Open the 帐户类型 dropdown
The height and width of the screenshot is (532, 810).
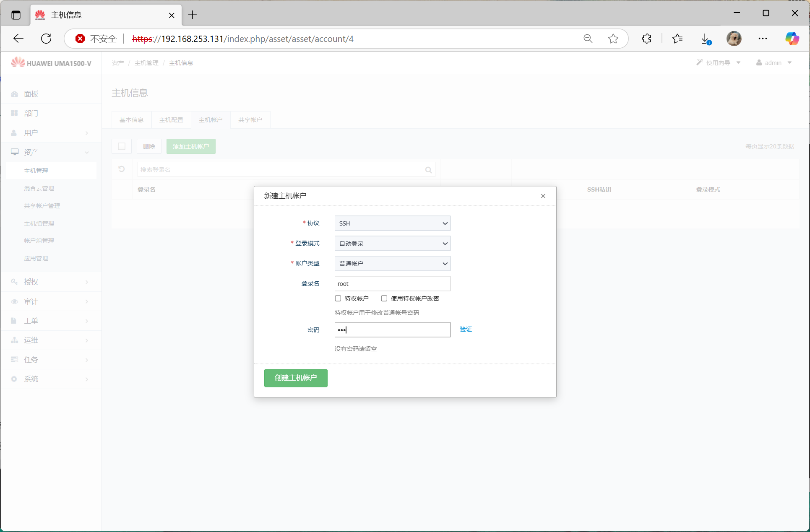pos(392,264)
